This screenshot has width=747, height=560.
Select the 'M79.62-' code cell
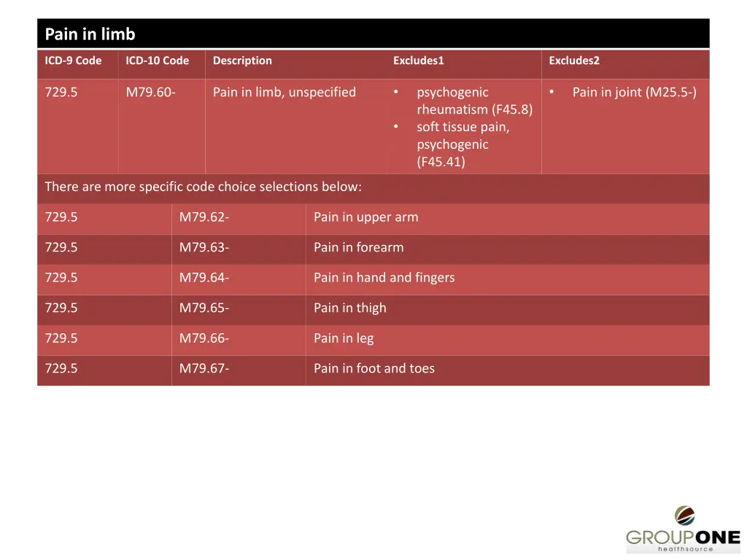pyautogui.click(x=204, y=217)
